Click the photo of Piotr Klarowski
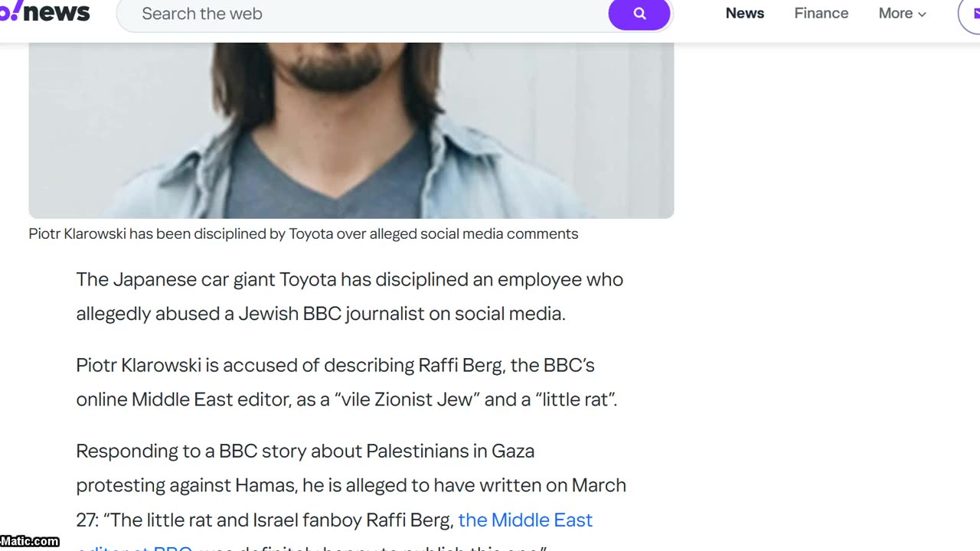 pos(351,130)
